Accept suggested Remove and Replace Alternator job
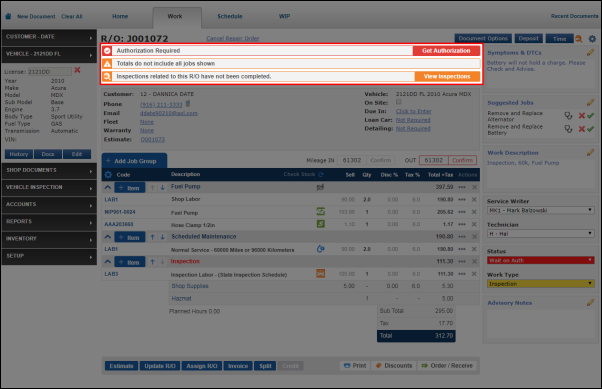Image resolution: width=602 pixels, height=389 pixels. click(x=590, y=115)
